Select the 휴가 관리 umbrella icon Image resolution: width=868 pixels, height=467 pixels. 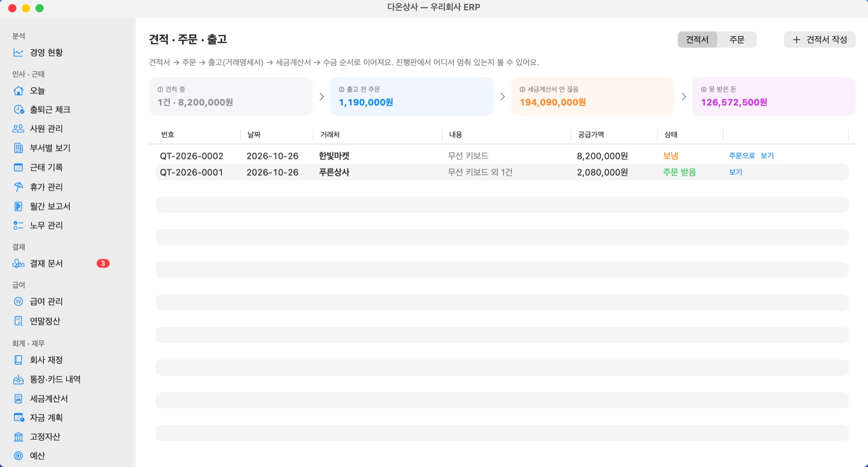(x=18, y=187)
